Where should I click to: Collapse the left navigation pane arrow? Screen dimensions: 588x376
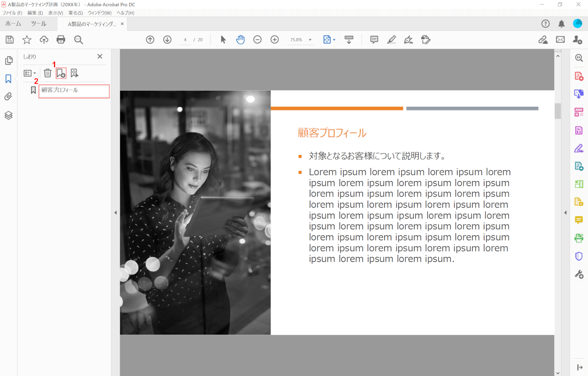[116, 213]
